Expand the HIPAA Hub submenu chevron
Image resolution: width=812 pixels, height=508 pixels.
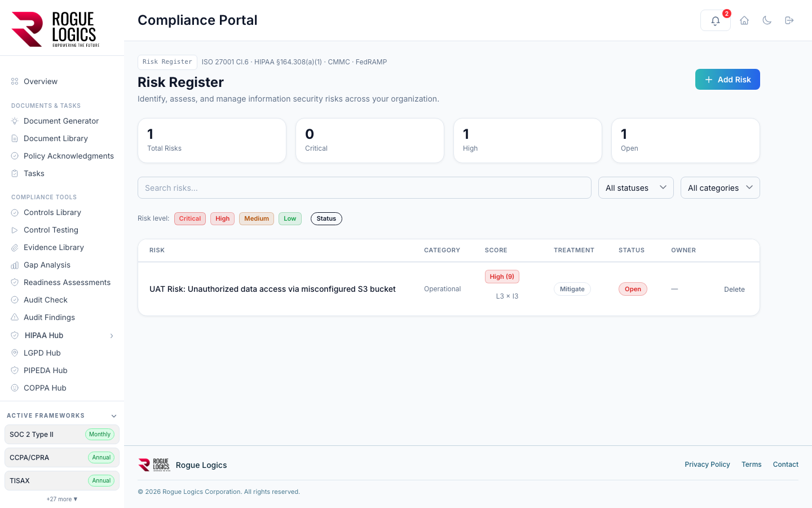click(112, 336)
